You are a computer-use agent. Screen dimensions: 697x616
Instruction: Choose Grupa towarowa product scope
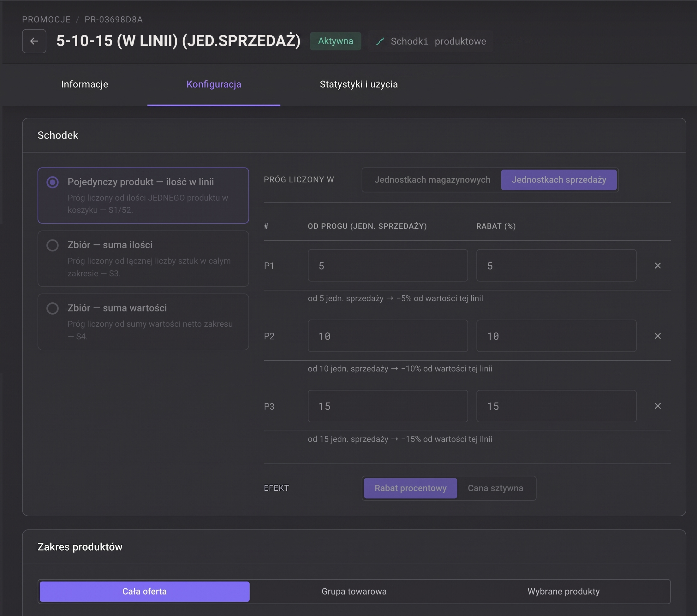(x=354, y=591)
